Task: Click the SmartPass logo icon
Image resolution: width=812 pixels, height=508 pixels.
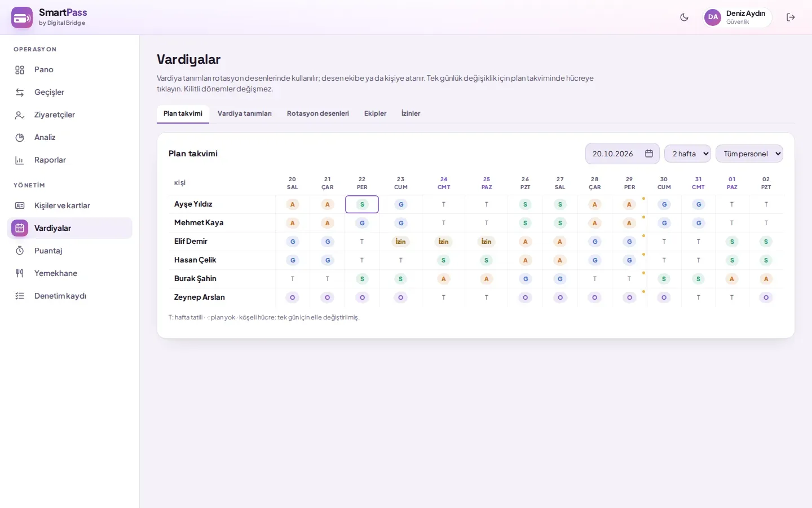Action: (x=22, y=17)
